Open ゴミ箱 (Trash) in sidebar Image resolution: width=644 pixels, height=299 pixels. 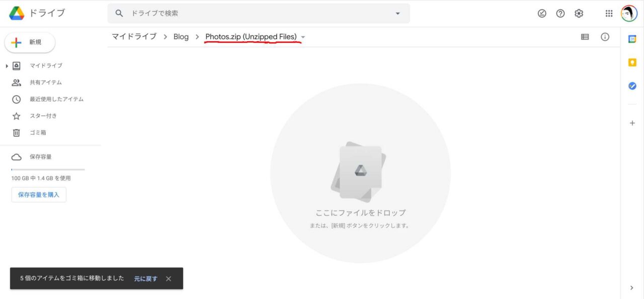pos(38,133)
